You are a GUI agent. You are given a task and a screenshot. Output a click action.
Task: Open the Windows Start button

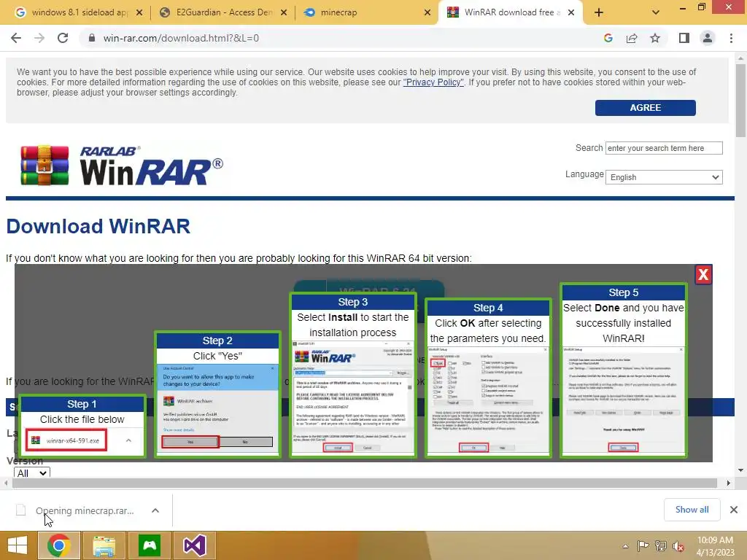click(18, 545)
